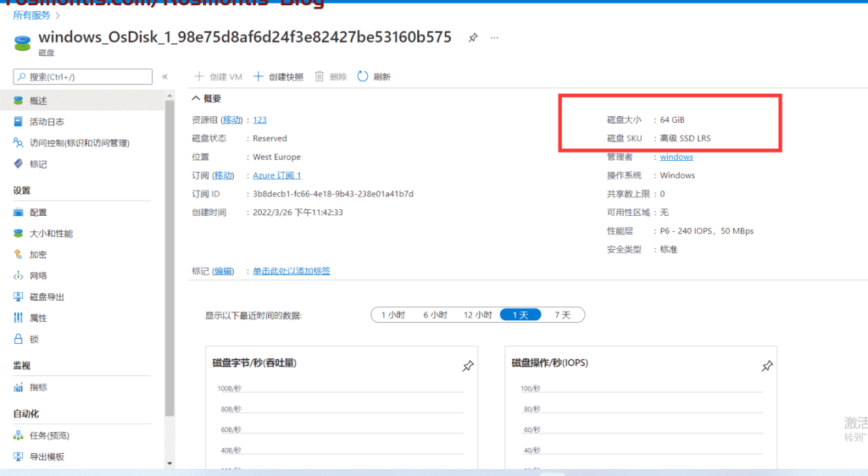This screenshot has height=476, width=868.
Task: Click the refresh circular arrow icon
Action: coord(363,76)
